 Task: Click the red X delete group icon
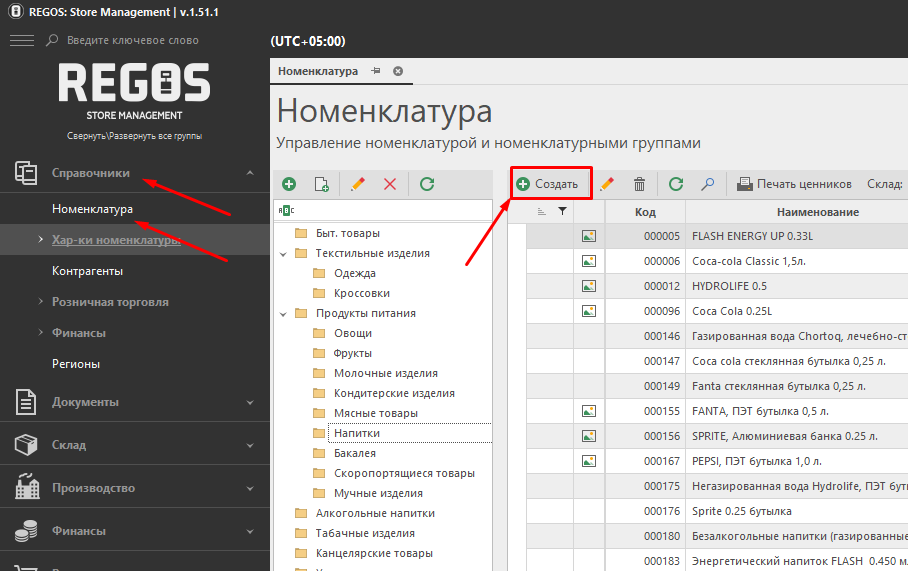tap(390, 184)
